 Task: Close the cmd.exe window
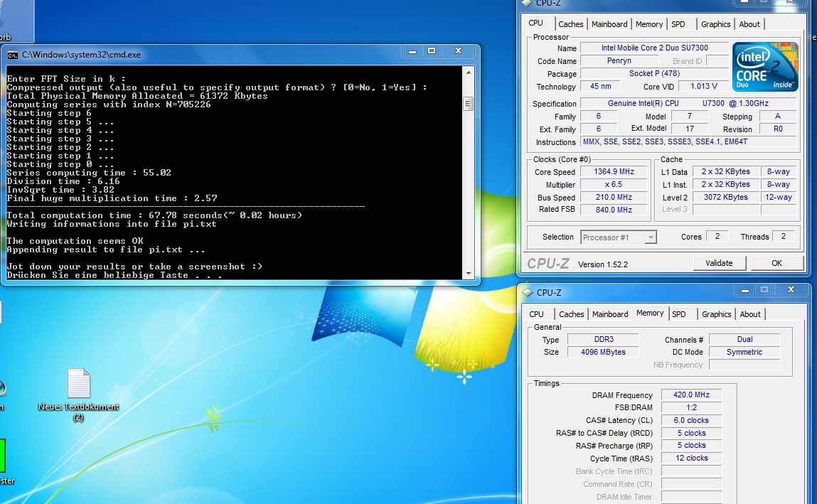458,51
